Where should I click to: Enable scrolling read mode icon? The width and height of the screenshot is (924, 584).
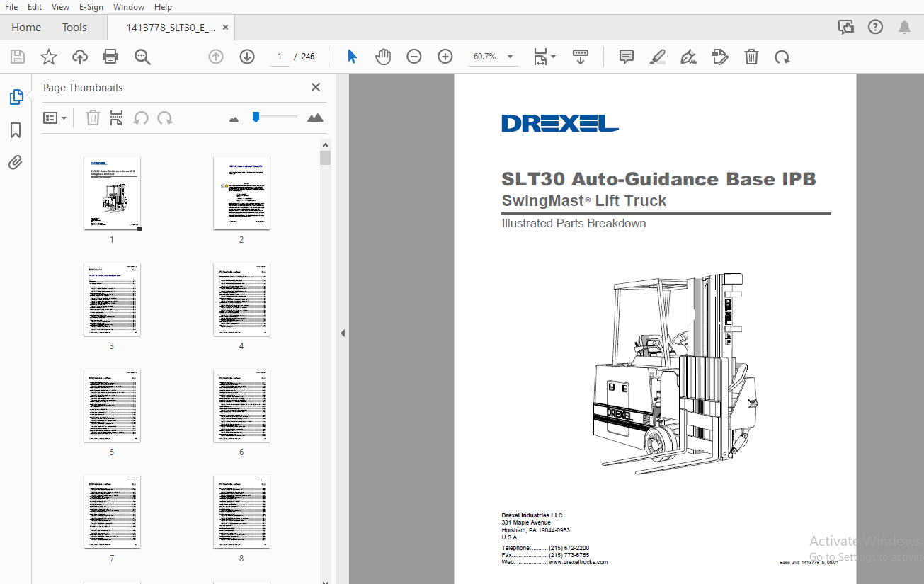tap(581, 57)
